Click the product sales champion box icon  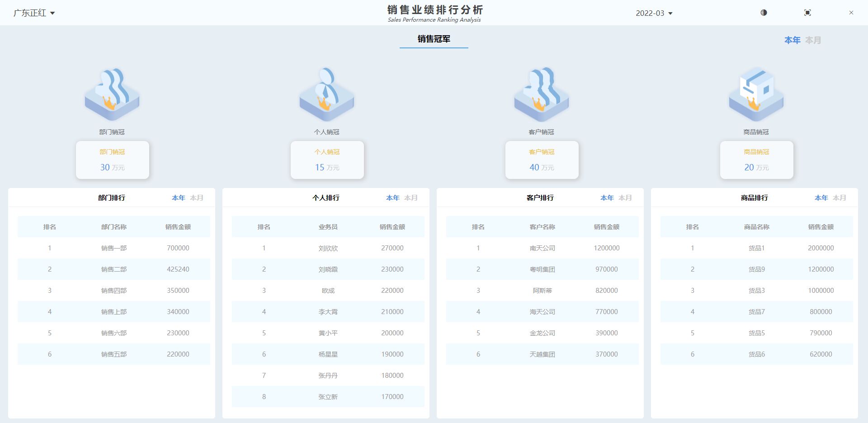tap(756, 95)
